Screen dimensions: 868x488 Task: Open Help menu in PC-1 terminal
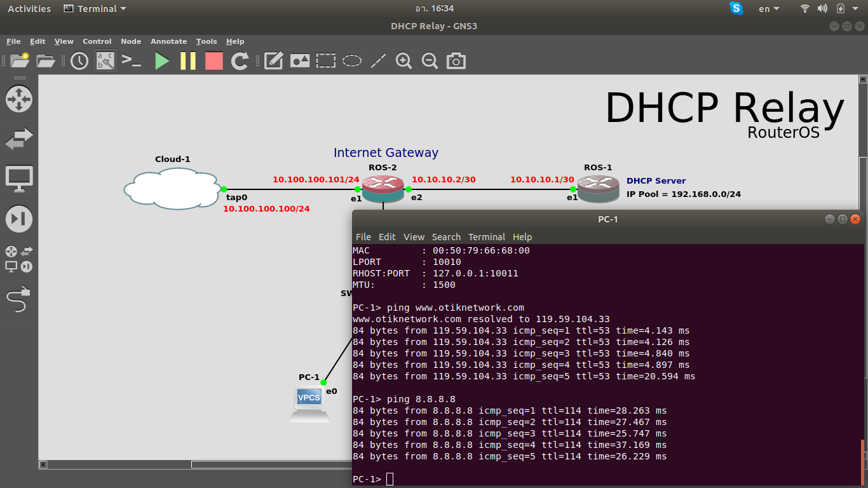pos(522,237)
